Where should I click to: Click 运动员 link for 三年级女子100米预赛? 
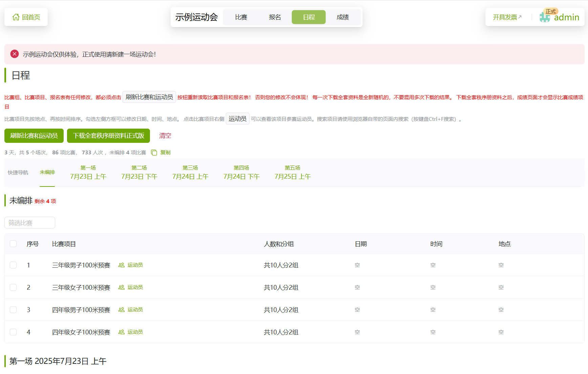click(135, 287)
